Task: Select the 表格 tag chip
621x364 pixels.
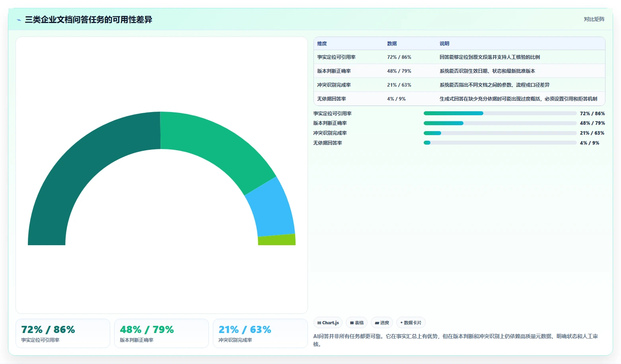Action: (x=356, y=323)
